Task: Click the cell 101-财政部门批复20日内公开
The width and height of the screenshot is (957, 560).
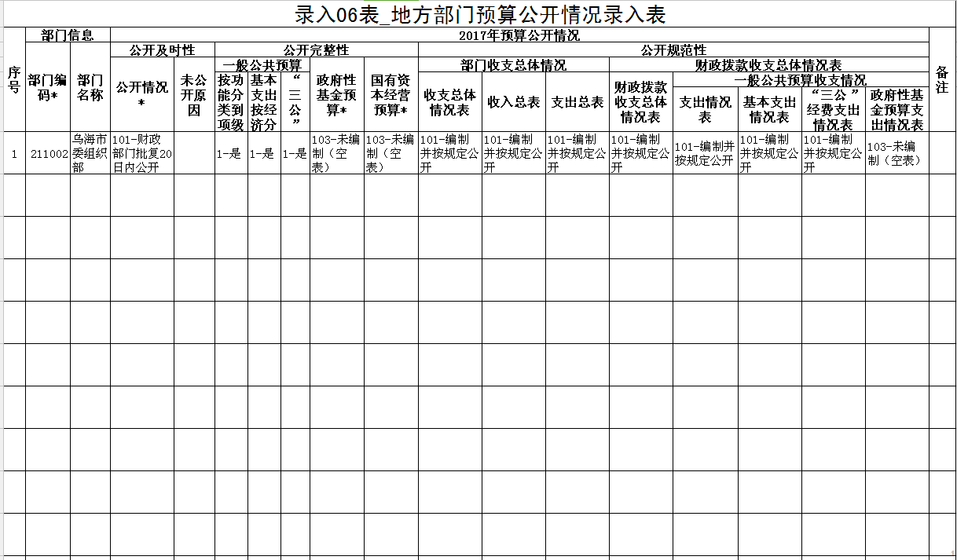Action: tap(142, 153)
